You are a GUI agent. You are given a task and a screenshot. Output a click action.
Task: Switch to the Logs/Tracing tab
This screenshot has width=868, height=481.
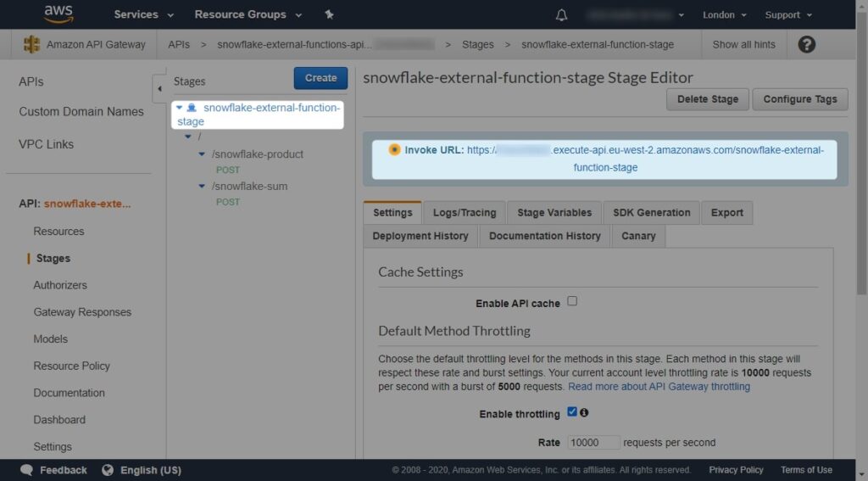465,213
